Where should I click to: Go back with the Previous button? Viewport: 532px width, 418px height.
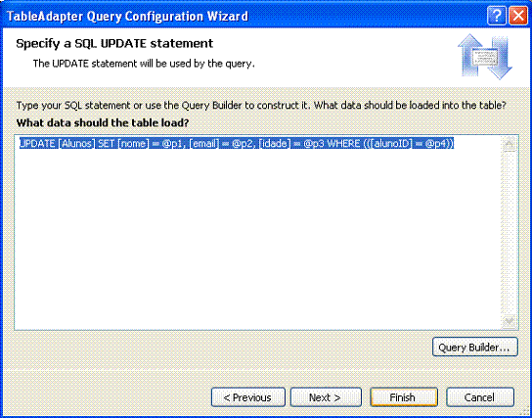(248, 397)
